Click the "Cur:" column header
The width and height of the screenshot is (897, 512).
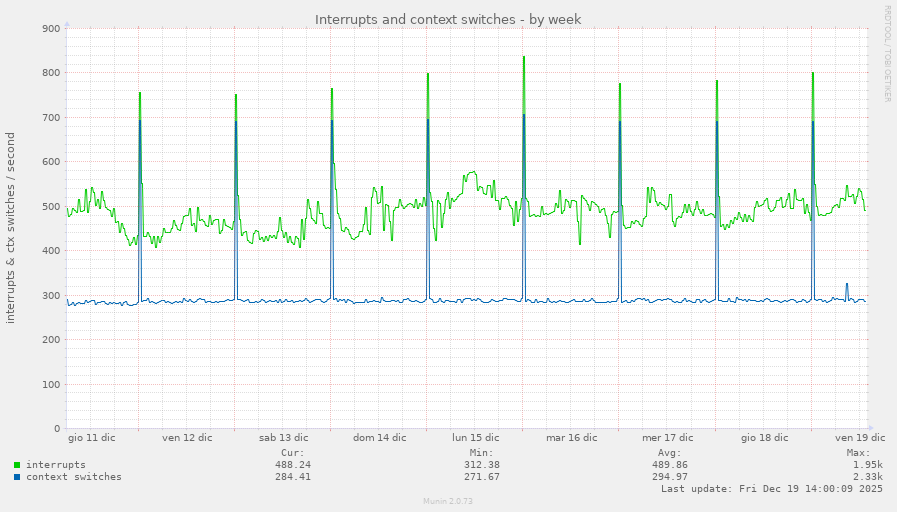[x=292, y=453]
